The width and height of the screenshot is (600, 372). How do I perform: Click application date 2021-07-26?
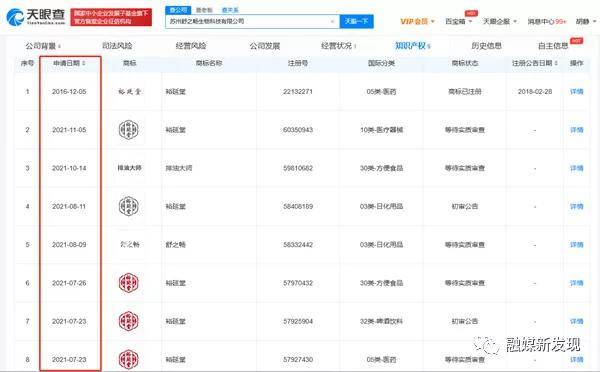[x=69, y=283]
